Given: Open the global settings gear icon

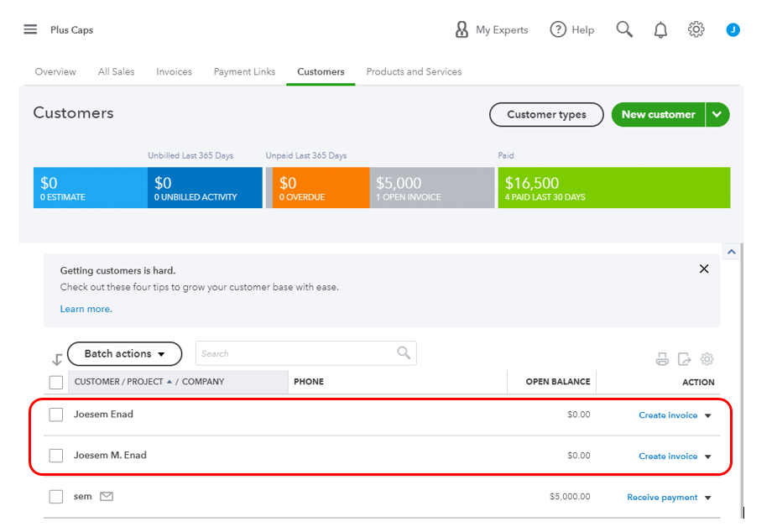Looking at the screenshot, I should (696, 29).
